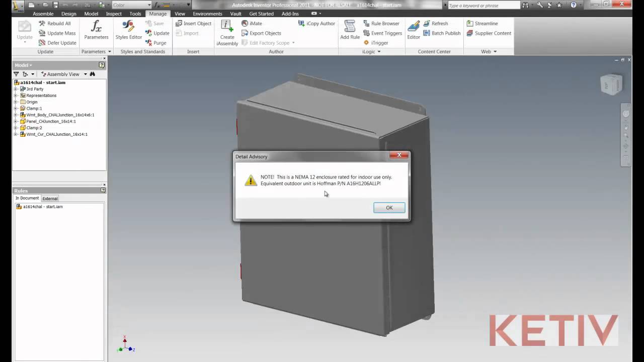Click the favorites star icon in title bar

559,5
